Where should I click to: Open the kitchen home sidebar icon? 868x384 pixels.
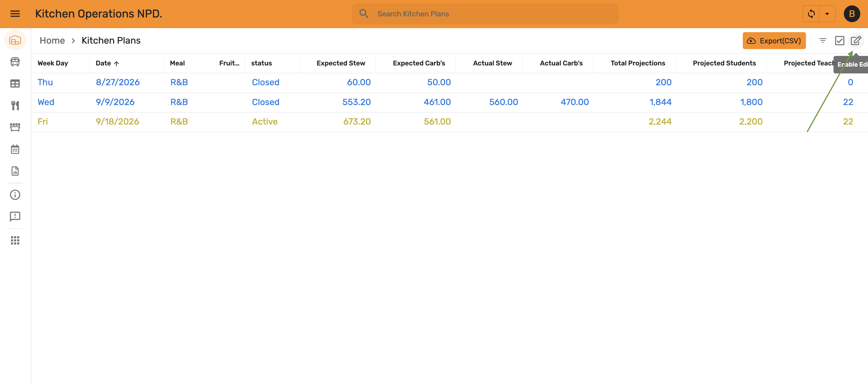[15, 40]
